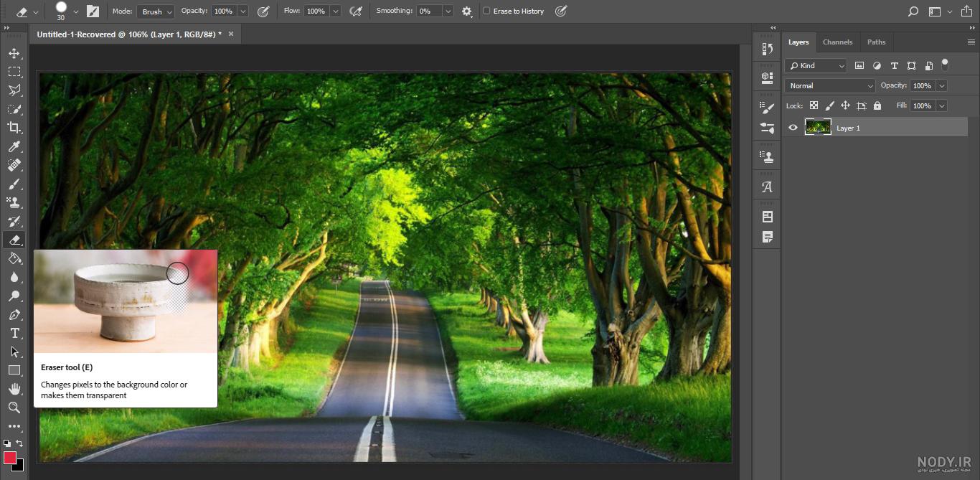Toggle the lock all icon in Layers
Image resolution: width=980 pixels, height=480 pixels.
[877, 105]
